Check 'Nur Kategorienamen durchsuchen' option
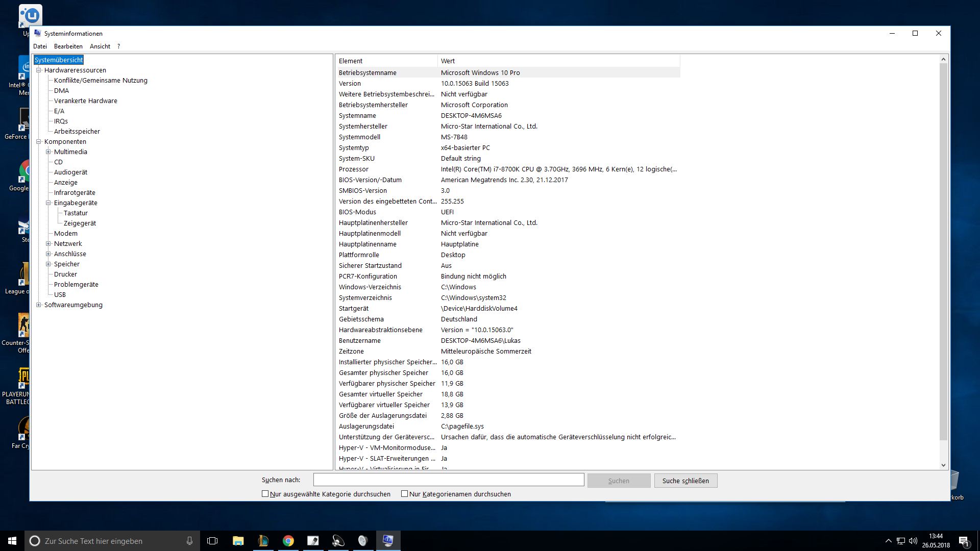The image size is (980, 551). point(405,494)
